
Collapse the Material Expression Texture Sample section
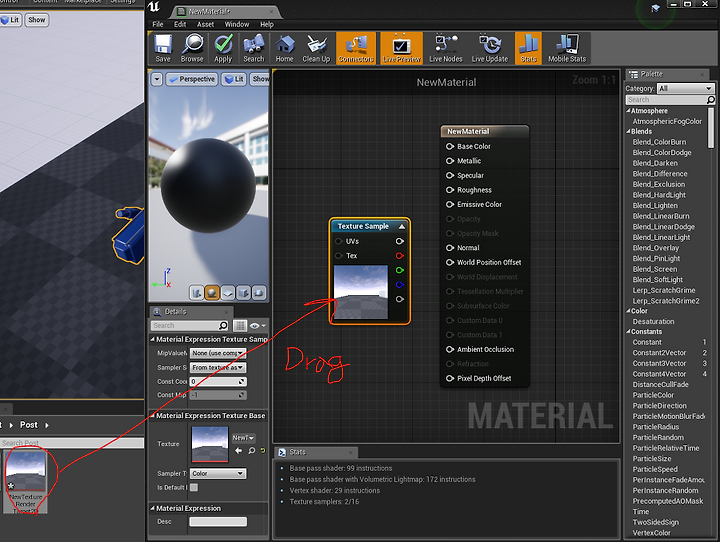pyautogui.click(x=152, y=339)
